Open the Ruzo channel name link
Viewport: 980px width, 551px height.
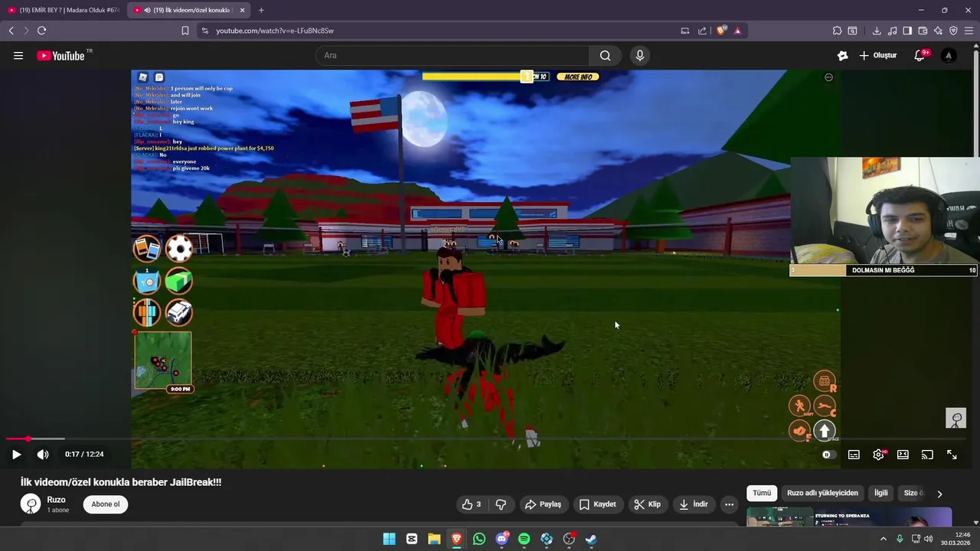[56, 500]
